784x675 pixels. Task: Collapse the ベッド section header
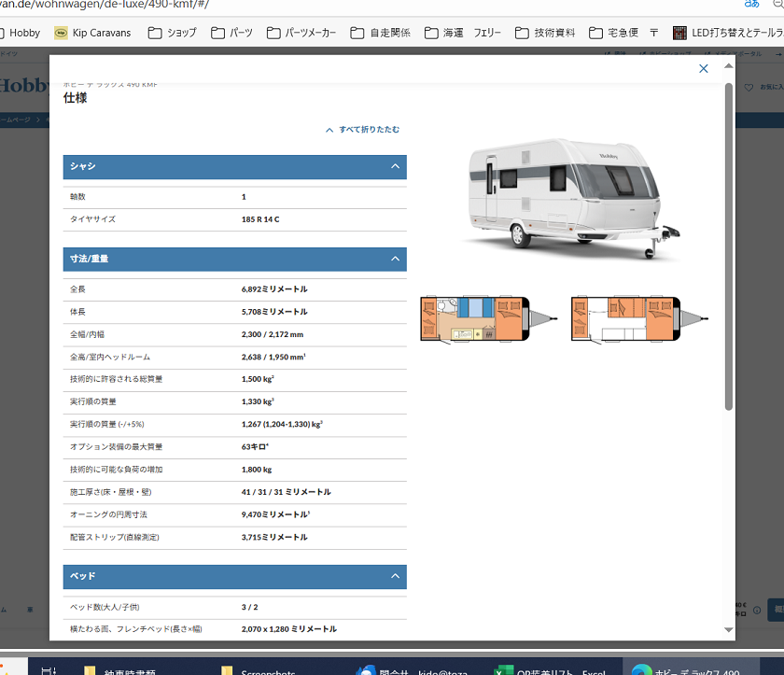coord(234,576)
